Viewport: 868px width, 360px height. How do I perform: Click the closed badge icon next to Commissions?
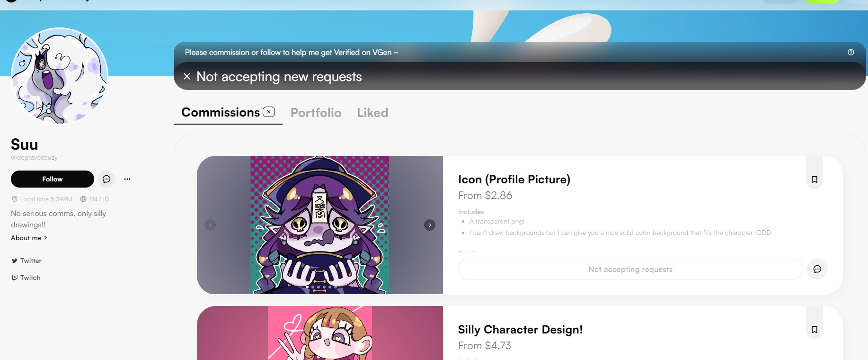pyautogui.click(x=269, y=112)
